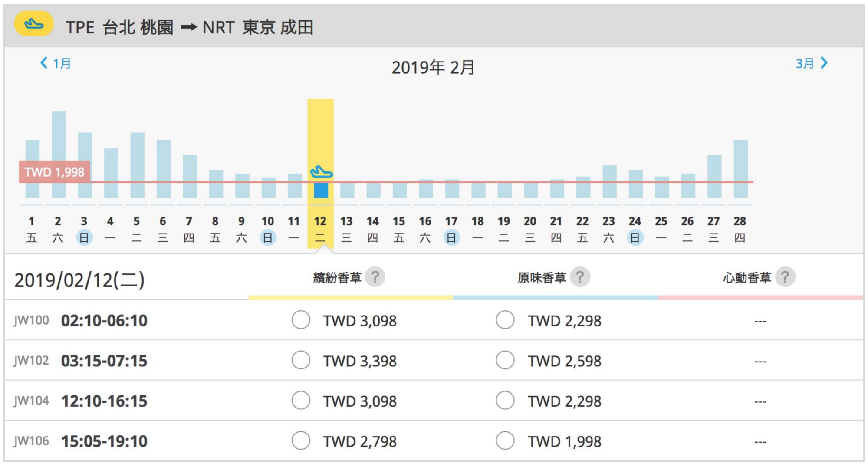
Task: Select Sunday the 24th date
Action: pos(635,229)
